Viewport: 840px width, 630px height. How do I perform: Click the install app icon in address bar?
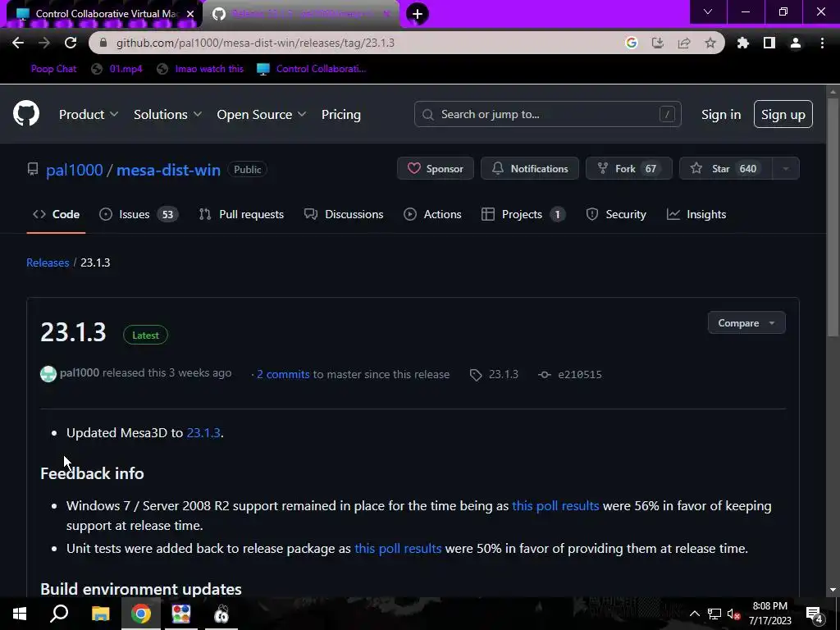point(657,43)
